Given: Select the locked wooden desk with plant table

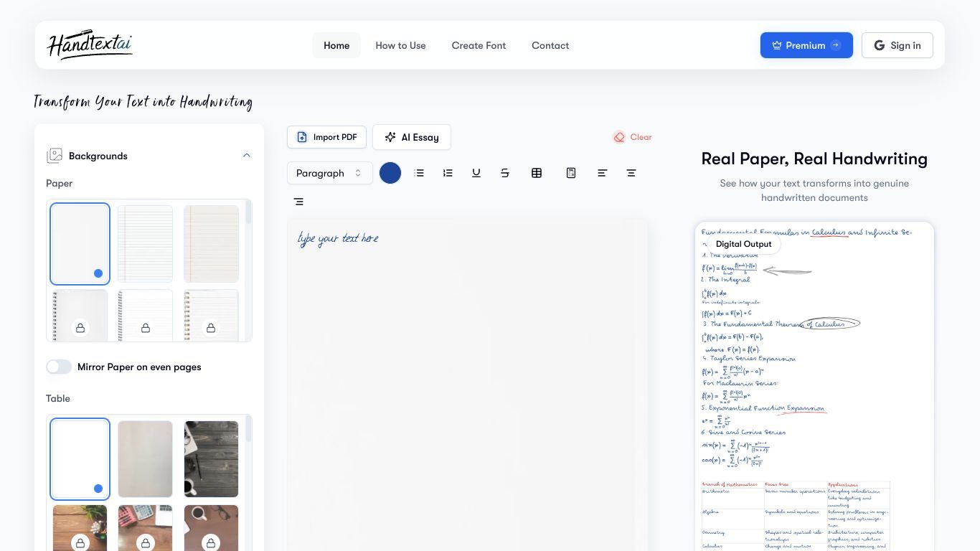Looking at the screenshot, I should 80,528.
